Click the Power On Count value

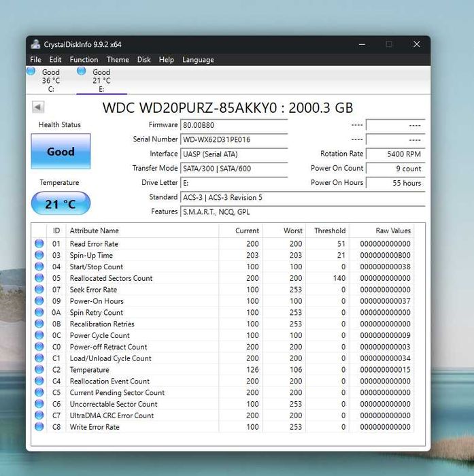(395, 169)
